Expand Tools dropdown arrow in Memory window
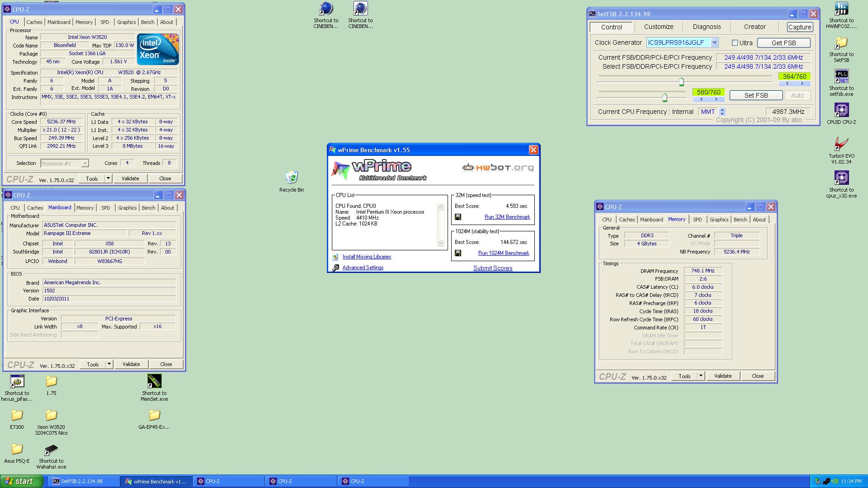The width and height of the screenshot is (868, 488). click(701, 376)
